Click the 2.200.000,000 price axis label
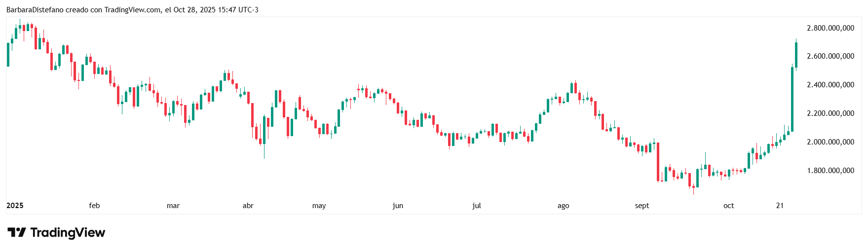 click(830, 113)
